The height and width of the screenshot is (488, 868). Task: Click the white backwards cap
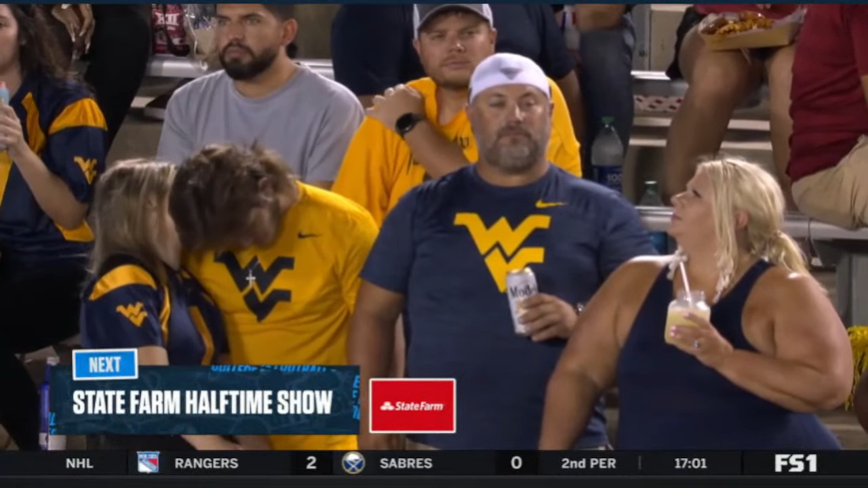(509, 74)
